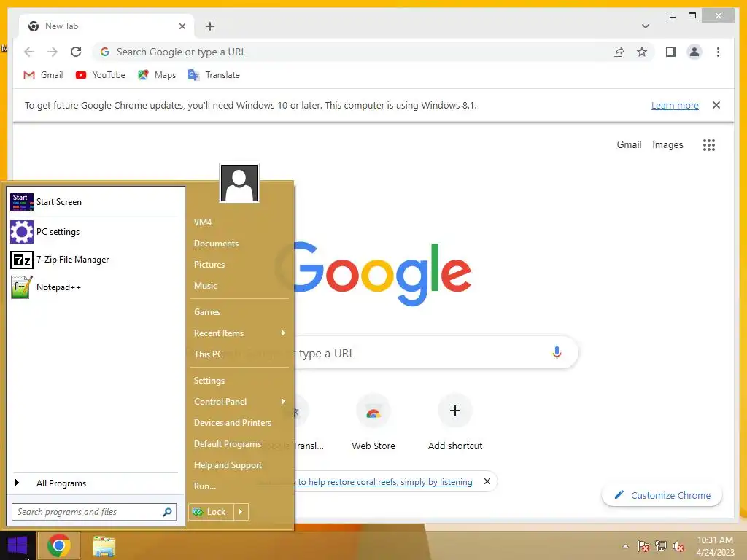Open Google apps grid

[709, 145]
